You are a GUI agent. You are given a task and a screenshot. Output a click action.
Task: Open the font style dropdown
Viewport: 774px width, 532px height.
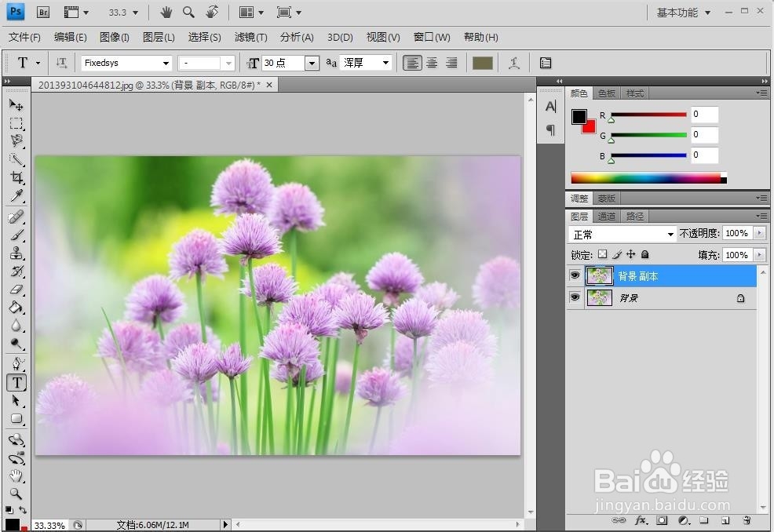228,64
